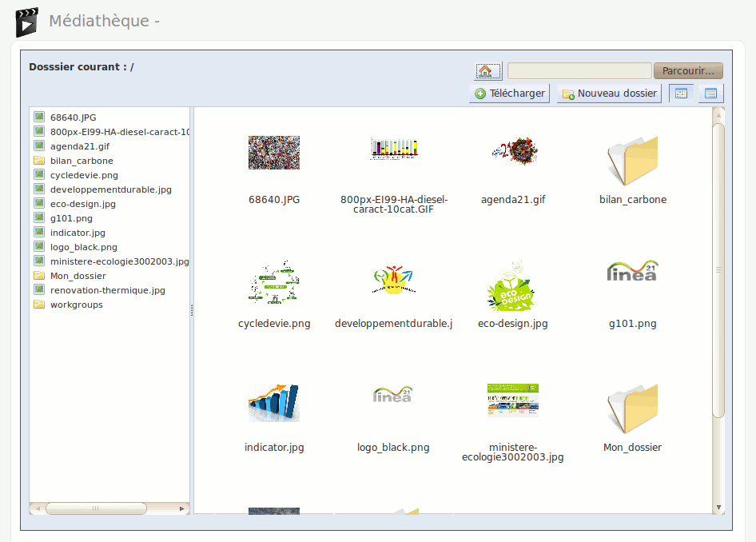756x542 pixels.
Task: Select the ministere-ecologie3002003.jpg thumbnail
Action: (513, 400)
